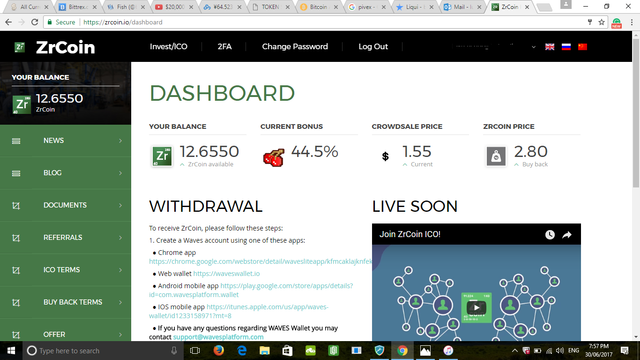
Task: Open ICO TERMS in the sidebar
Action: (x=65, y=270)
